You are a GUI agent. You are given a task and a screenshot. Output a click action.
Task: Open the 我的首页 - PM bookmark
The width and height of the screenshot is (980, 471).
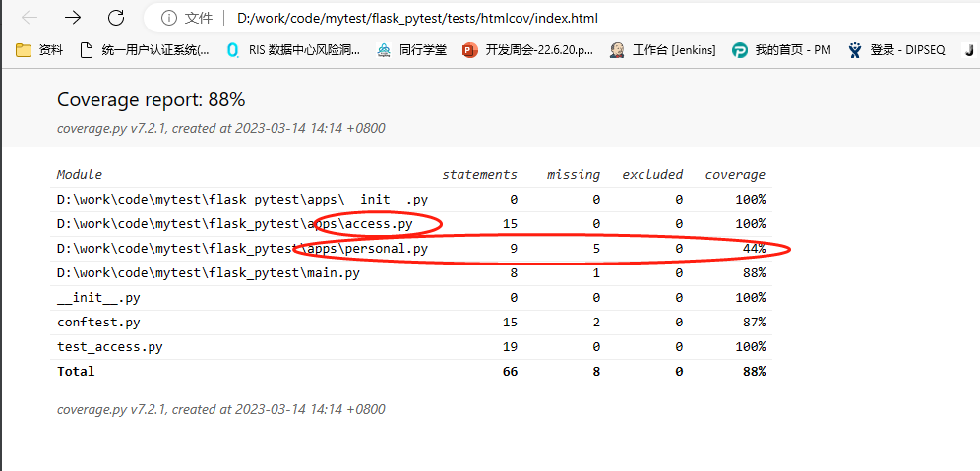781,50
